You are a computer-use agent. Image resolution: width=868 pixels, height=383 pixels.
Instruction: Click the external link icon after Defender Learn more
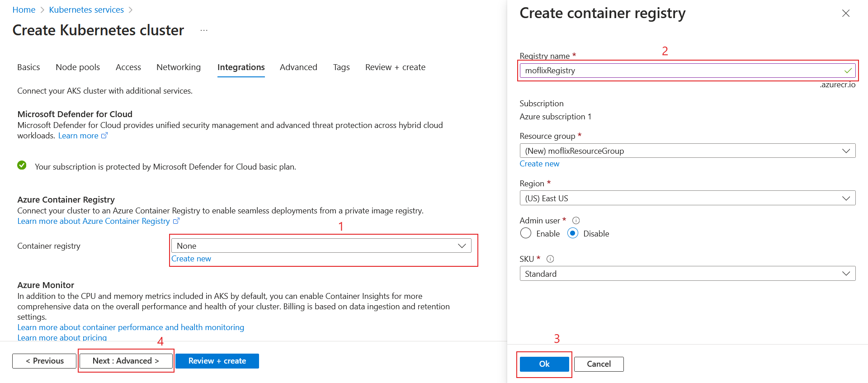point(104,136)
